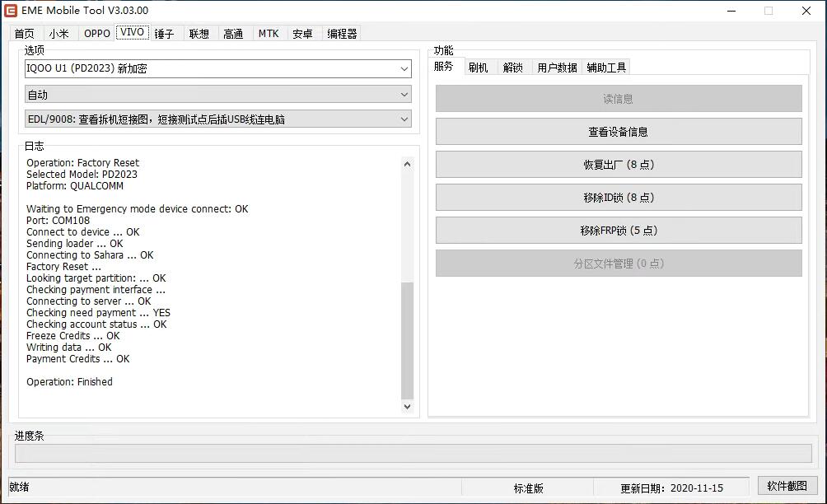Switch to the 用户数据 function tab
827x504 pixels.
(x=557, y=68)
